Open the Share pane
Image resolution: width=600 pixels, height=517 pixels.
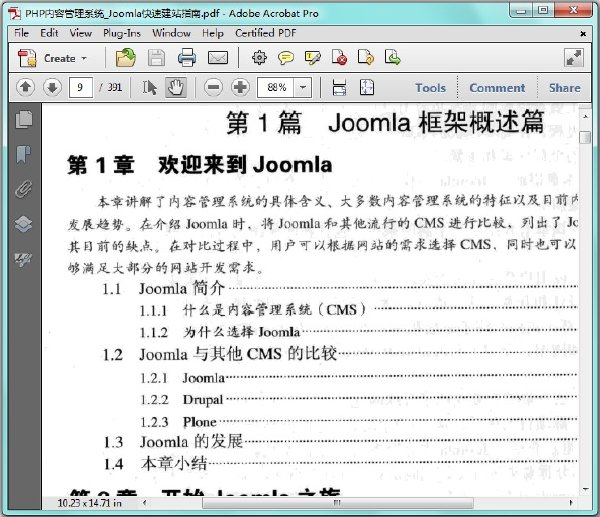tap(564, 88)
